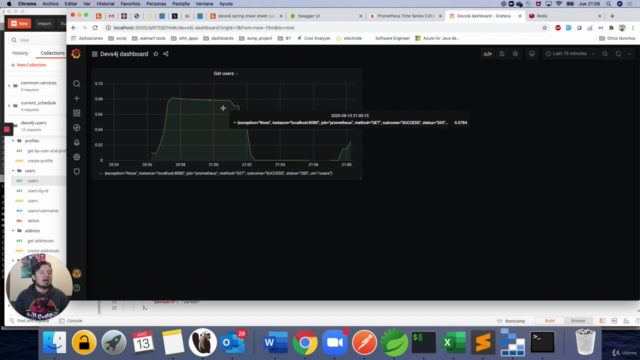The height and width of the screenshot is (360, 640).
Task: Open Cost Analyzer bookmark
Action: pyautogui.click(x=313, y=38)
